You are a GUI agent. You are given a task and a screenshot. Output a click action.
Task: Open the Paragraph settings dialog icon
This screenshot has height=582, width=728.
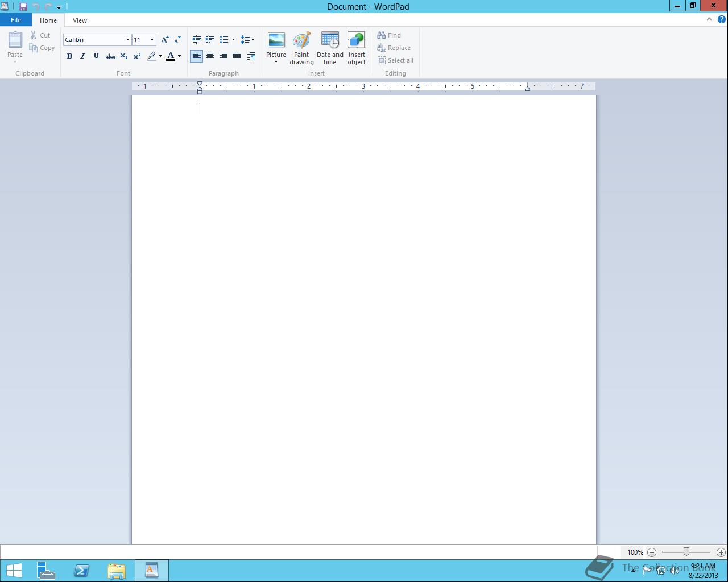coord(251,56)
